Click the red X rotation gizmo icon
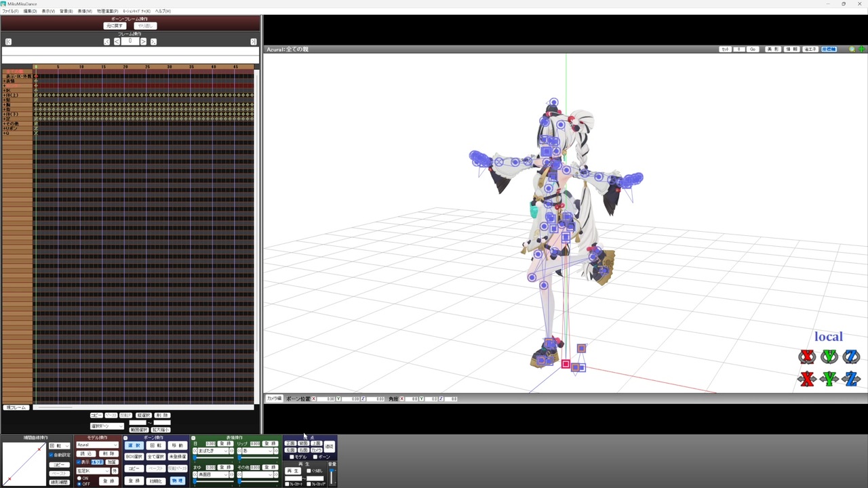The image size is (868, 488). point(806,357)
